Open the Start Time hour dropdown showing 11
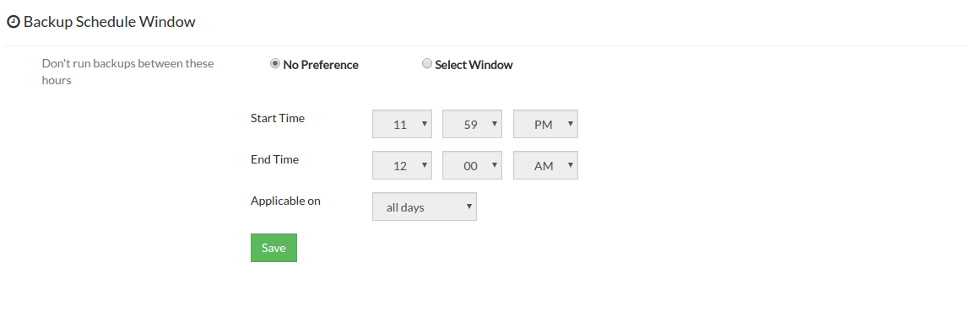The height and width of the screenshot is (311, 980). 402,124
